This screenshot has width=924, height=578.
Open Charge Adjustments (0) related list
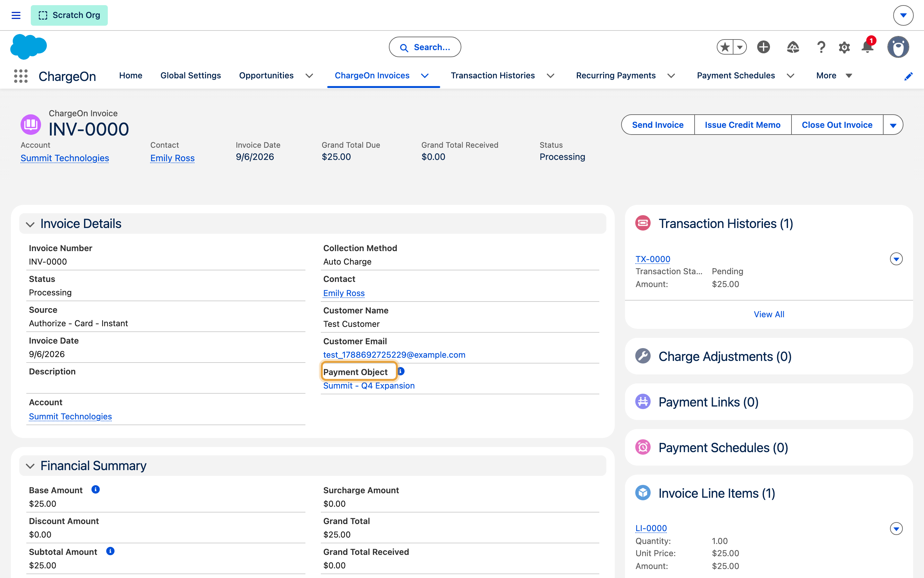point(725,356)
